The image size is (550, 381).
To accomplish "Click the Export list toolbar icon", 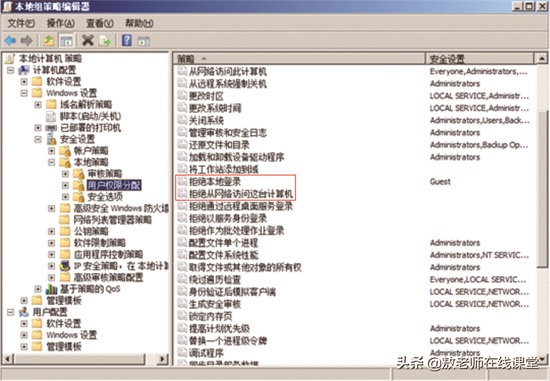I will pyautogui.click(x=105, y=41).
